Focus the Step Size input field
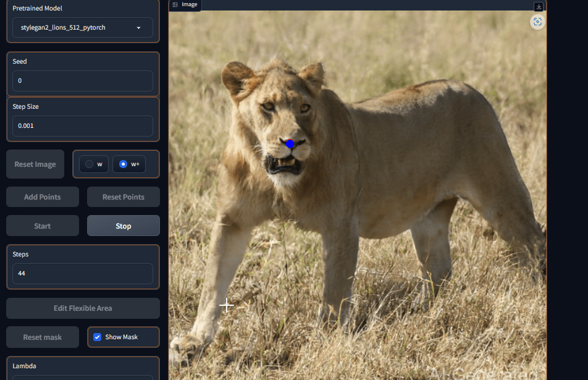Image resolution: width=588 pixels, height=380 pixels. point(83,125)
